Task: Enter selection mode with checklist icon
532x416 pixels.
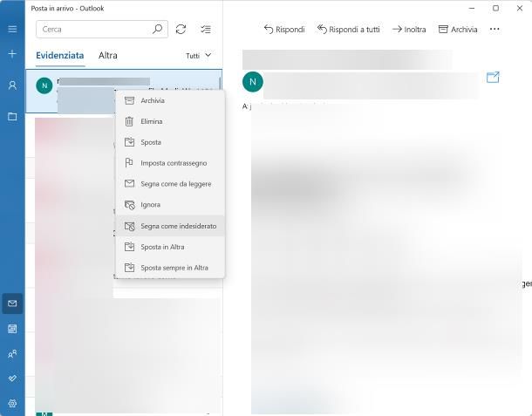Action: [x=206, y=29]
